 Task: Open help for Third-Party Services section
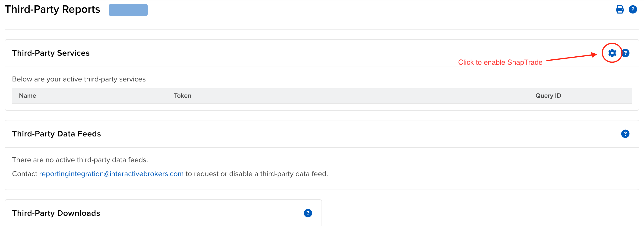[625, 53]
